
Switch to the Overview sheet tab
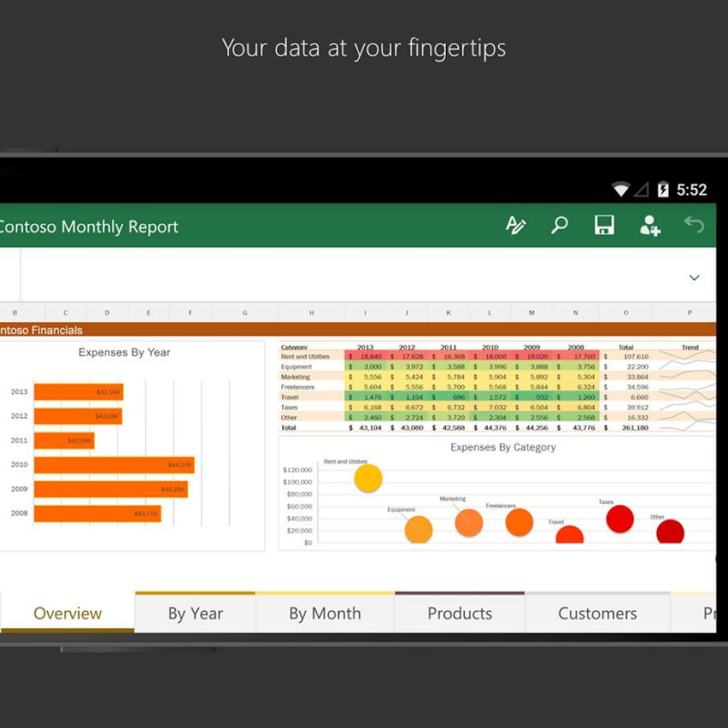(68, 614)
